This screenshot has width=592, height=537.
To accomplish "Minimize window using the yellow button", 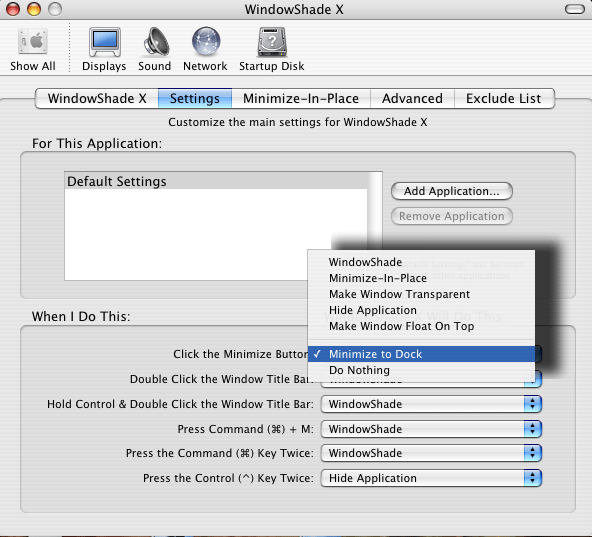I will click(34, 9).
